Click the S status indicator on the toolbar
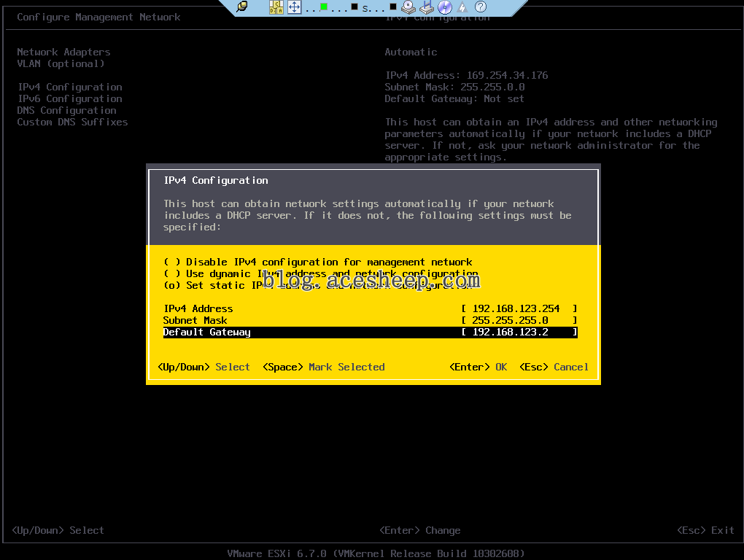Screen dimensions: 744x560 362,9
